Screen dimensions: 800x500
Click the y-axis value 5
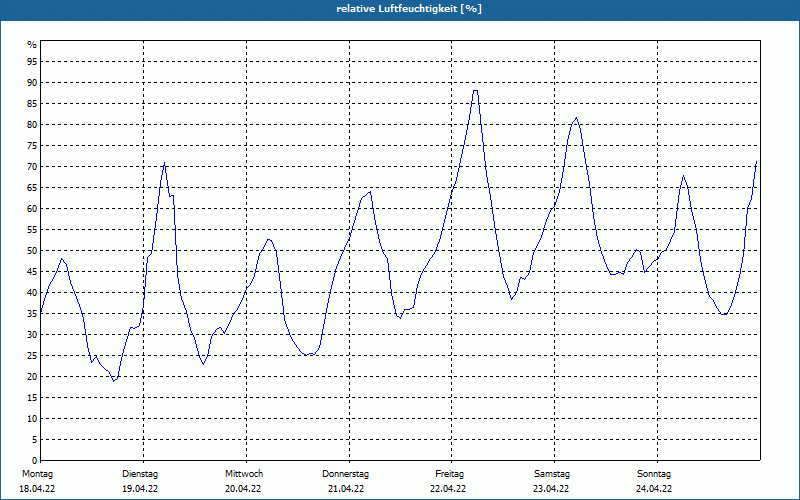point(34,439)
